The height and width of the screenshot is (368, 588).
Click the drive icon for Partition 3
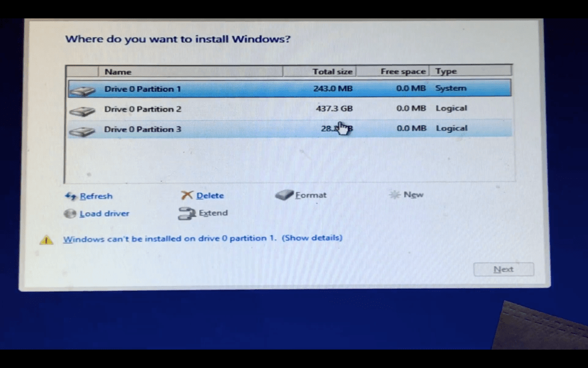pyautogui.click(x=82, y=130)
